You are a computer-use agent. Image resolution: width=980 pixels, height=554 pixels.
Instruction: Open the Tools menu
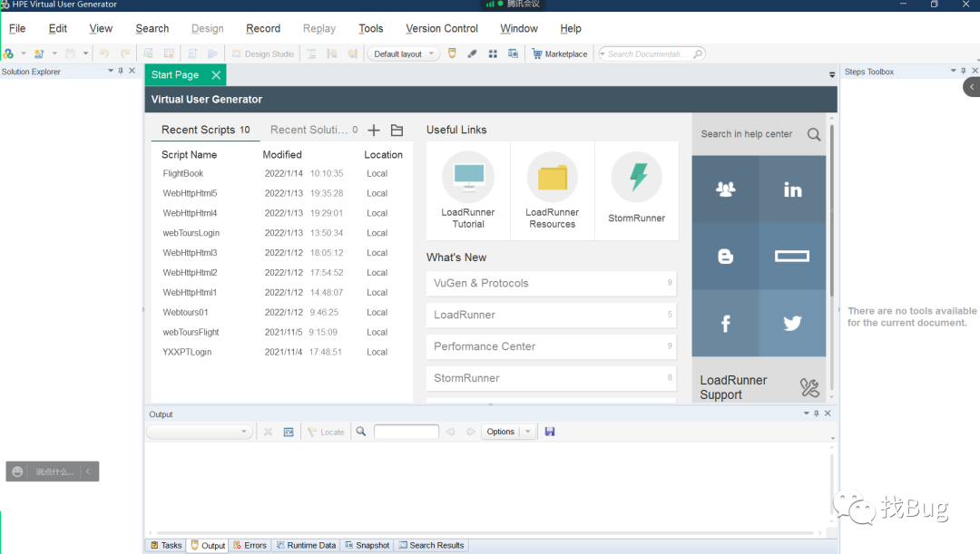coord(370,29)
